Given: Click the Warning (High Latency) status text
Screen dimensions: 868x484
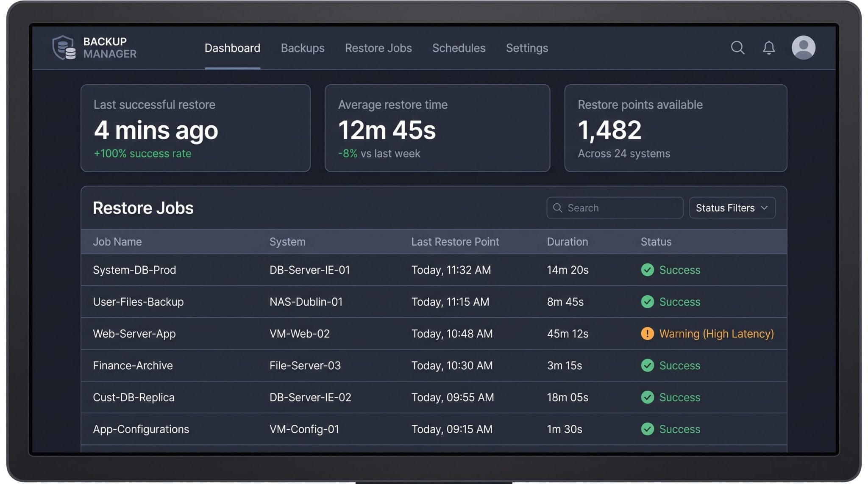Looking at the screenshot, I should 717,334.
